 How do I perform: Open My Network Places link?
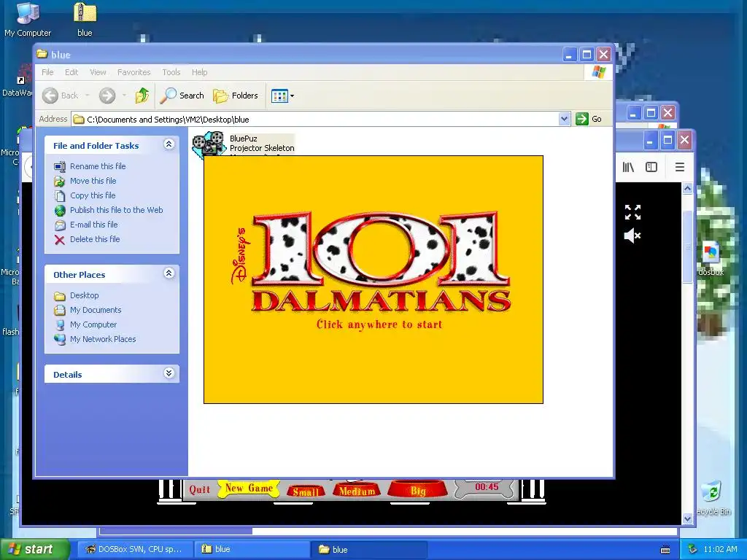tap(103, 340)
